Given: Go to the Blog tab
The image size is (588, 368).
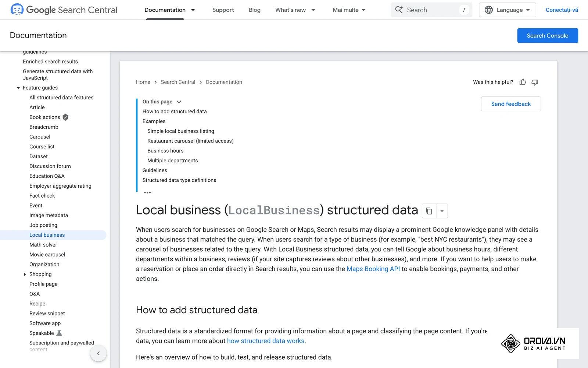Looking at the screenshot, I should click(255, 10).
